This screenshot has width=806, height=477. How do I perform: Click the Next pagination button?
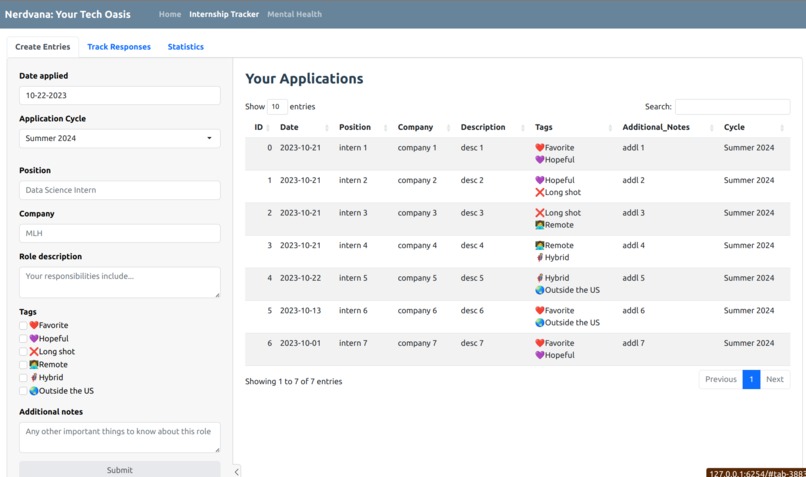click(775, 379)
